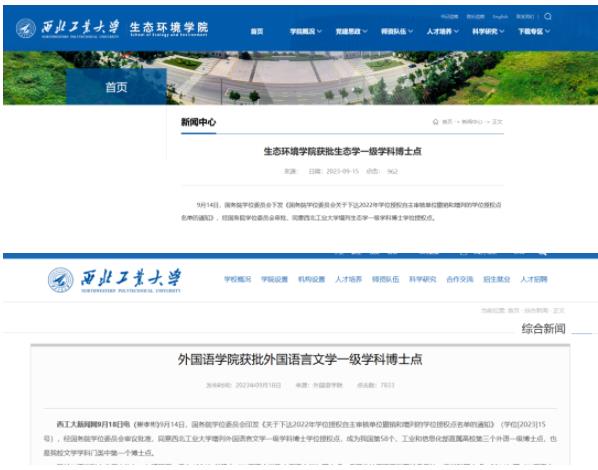Viewport: 598px width, 470px height.
Task: Click the 2023-09-15 date text
Action: 342,171
